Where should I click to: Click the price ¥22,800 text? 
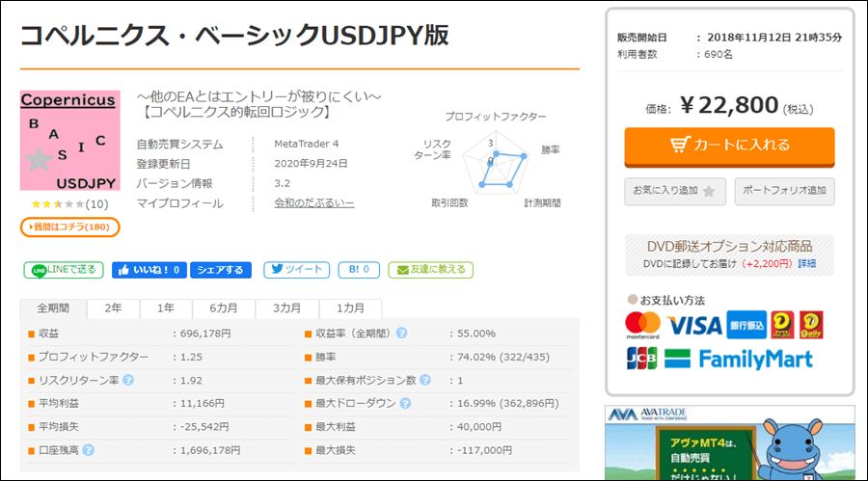(x=729, y=105)
